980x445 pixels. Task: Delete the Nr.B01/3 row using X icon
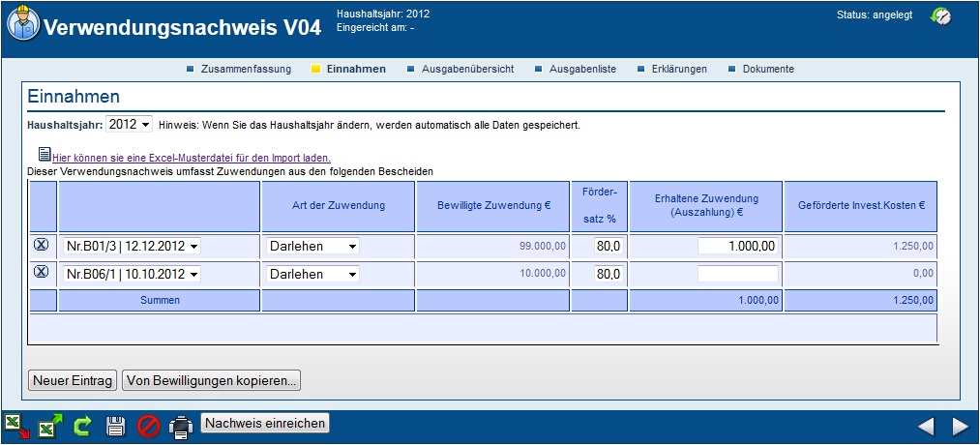(x=41, y=245)
